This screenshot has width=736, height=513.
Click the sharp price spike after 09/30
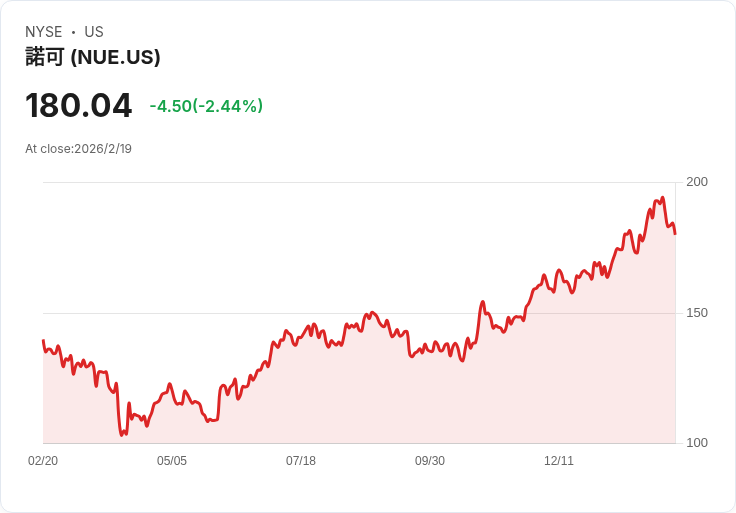click(x=483, y=302)
